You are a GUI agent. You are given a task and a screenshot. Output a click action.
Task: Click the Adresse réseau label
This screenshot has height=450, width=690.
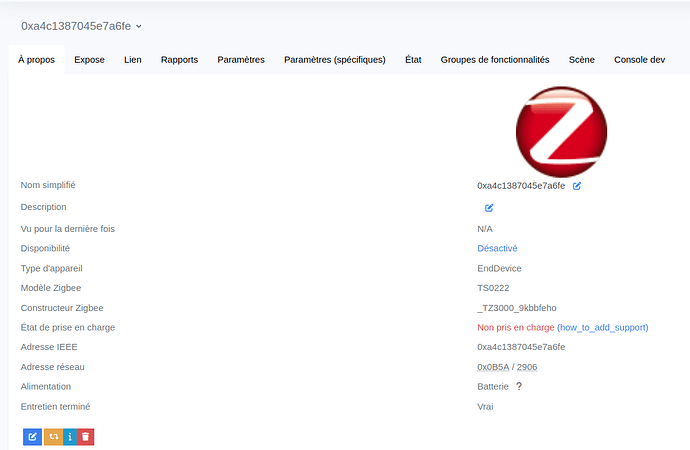pos(52,367)
